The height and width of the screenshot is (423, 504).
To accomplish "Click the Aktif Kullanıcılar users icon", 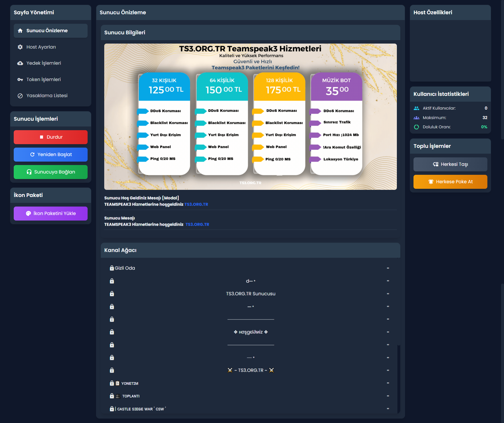I will pyautogui.click(x=416, y=108).
